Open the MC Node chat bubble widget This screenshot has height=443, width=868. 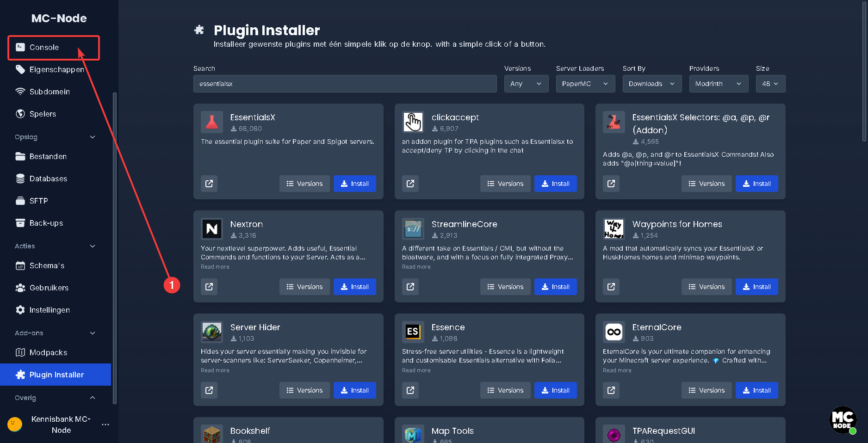coord(843,420)
